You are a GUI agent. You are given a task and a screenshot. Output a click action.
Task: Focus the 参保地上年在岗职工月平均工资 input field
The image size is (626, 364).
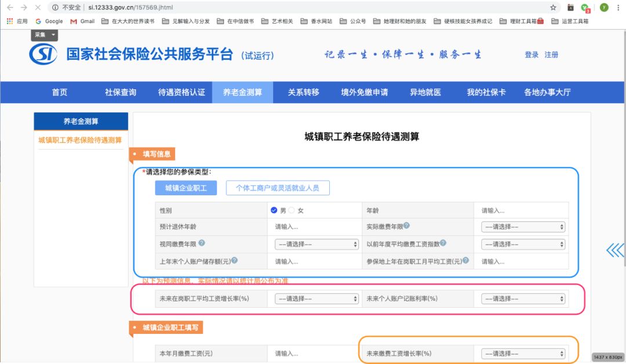coord(521,261)
